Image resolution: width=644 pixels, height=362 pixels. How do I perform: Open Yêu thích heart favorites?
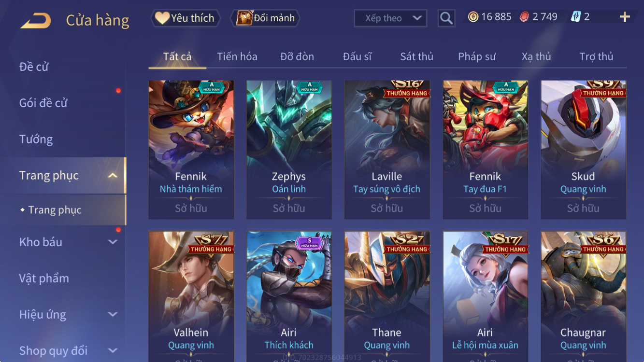click(x=186, y=18)
